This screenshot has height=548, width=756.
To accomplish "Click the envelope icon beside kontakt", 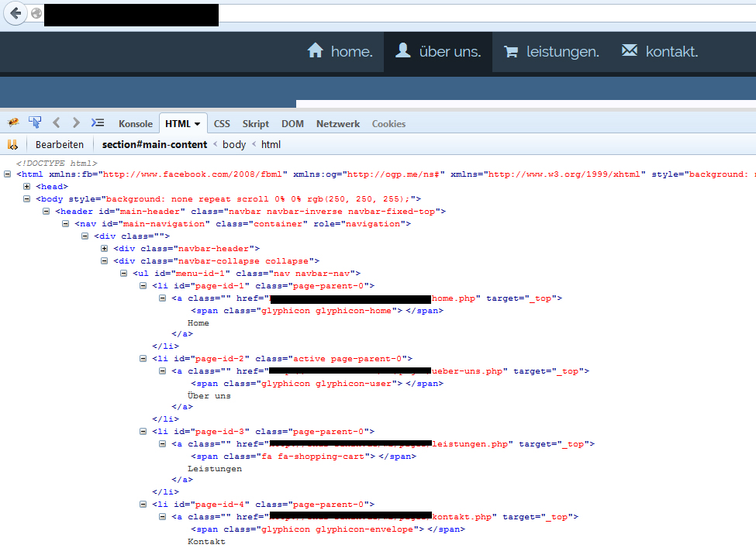I will 628,50.
